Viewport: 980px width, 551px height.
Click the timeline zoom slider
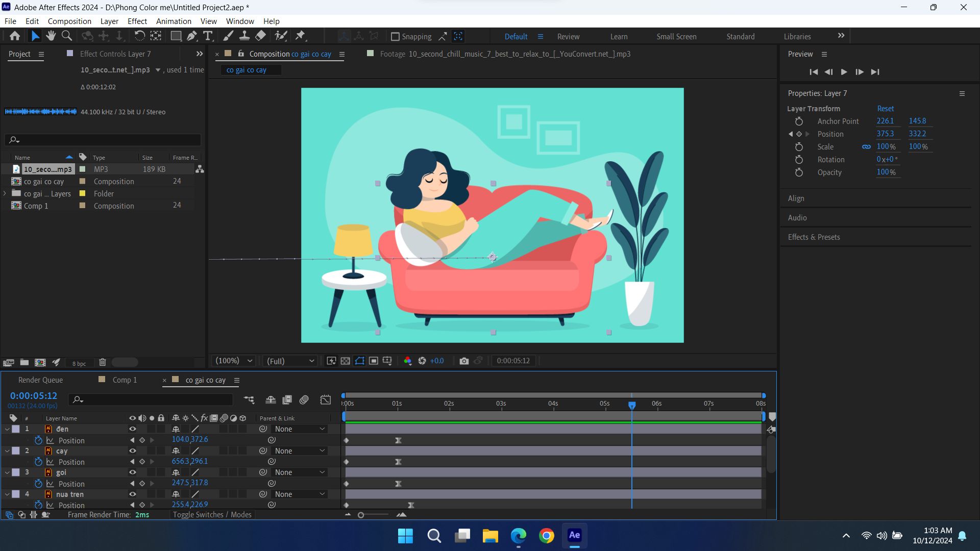pos(361,515)
